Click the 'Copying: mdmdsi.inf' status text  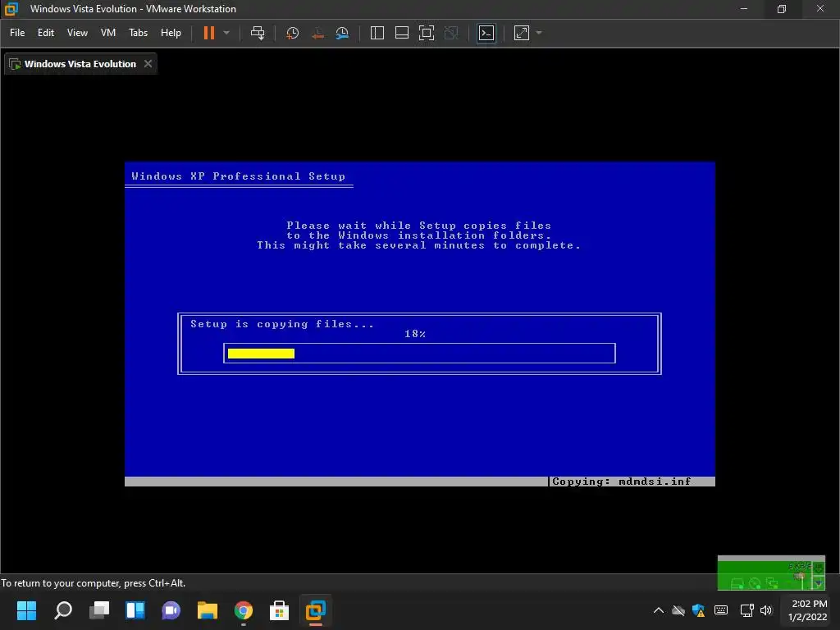point(622,482)
